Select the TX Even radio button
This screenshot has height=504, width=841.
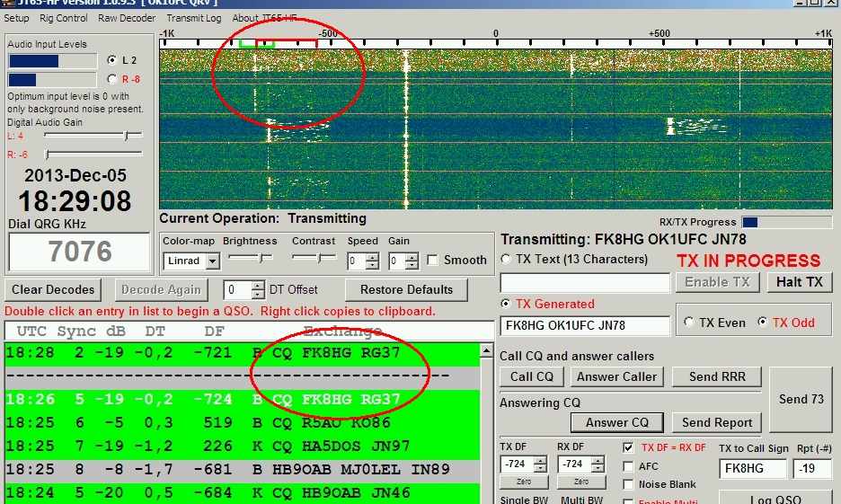click(691, 323)
